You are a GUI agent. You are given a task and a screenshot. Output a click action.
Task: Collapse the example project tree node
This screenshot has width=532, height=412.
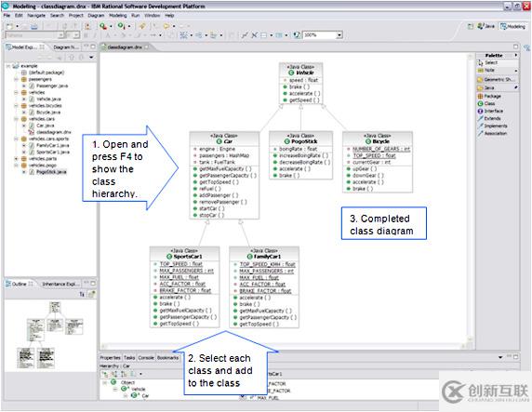(8, 66)
